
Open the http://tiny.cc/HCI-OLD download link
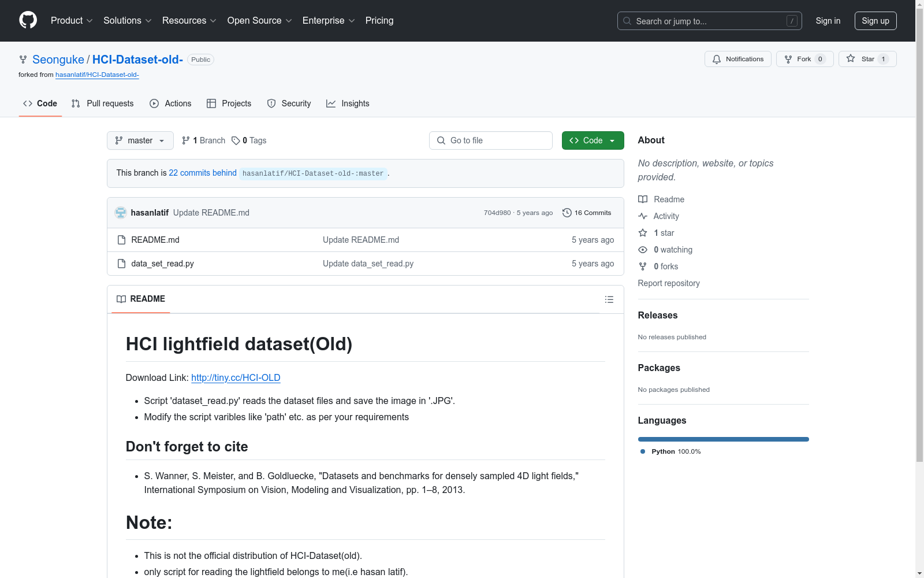pyautogui.click(x=236, y=377)
